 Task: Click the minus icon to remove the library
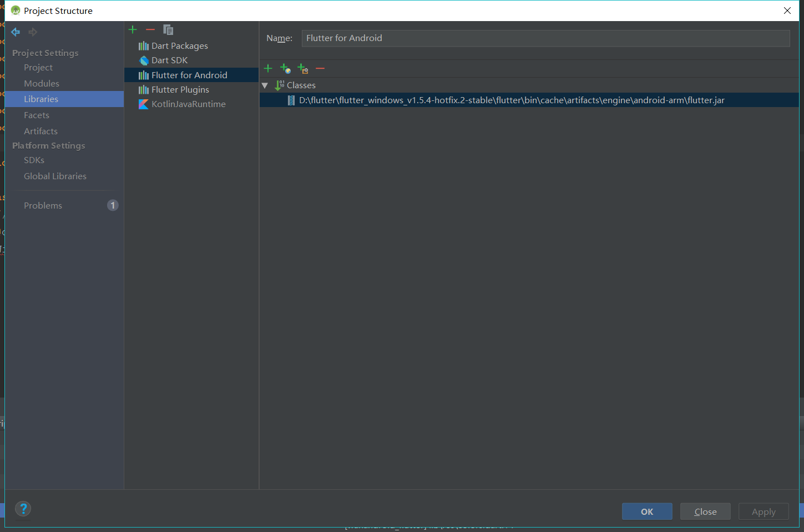150,29
